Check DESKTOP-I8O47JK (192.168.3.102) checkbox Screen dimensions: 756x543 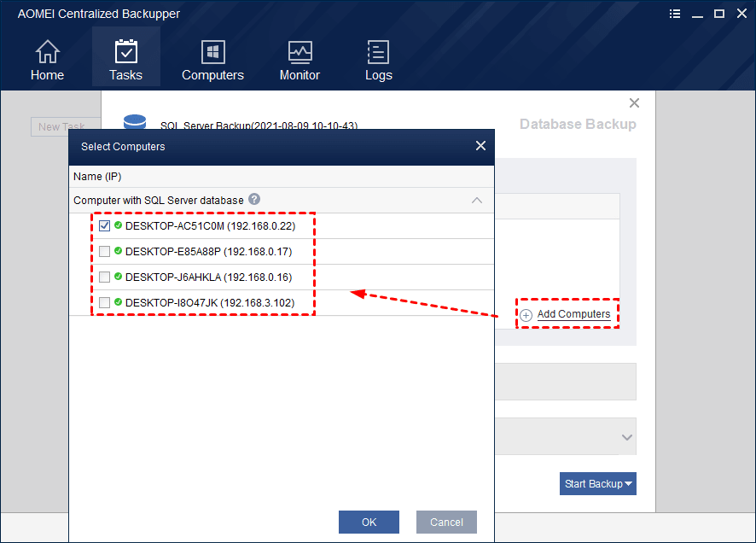click(105, 302)
